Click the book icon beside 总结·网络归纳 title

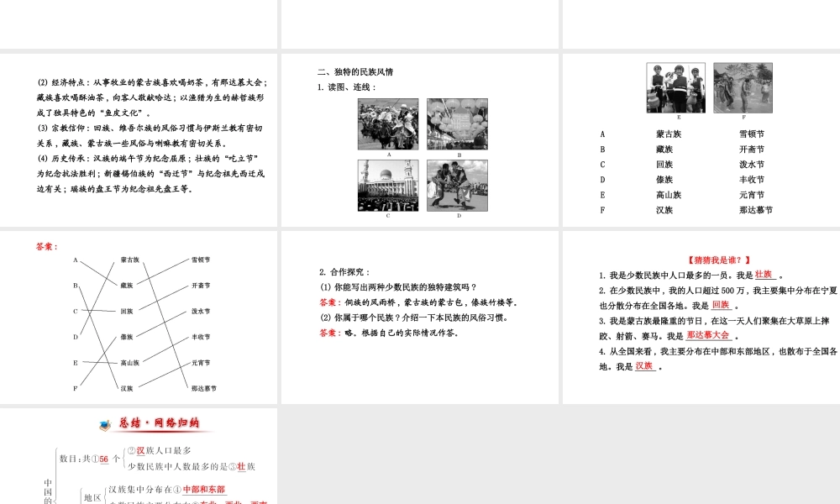[105, 425]
